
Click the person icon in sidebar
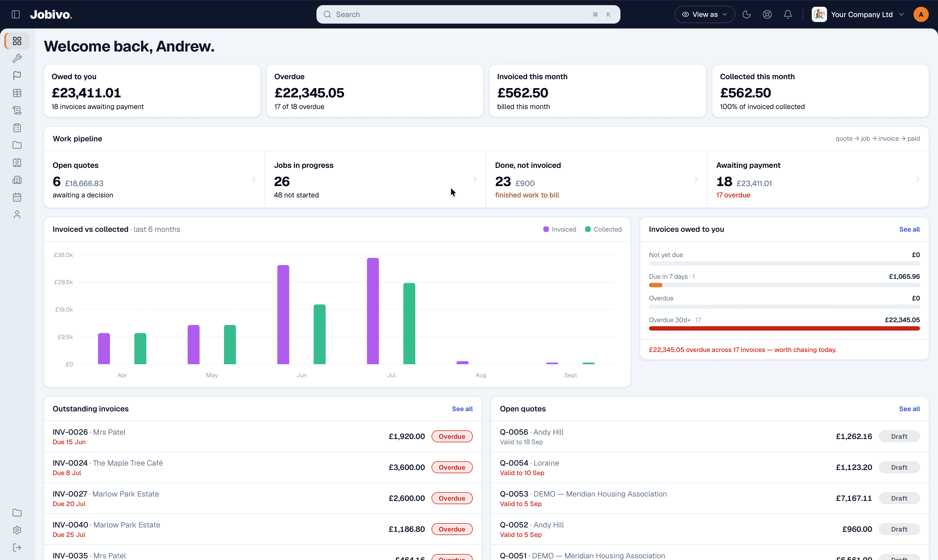tap(17, 214)
